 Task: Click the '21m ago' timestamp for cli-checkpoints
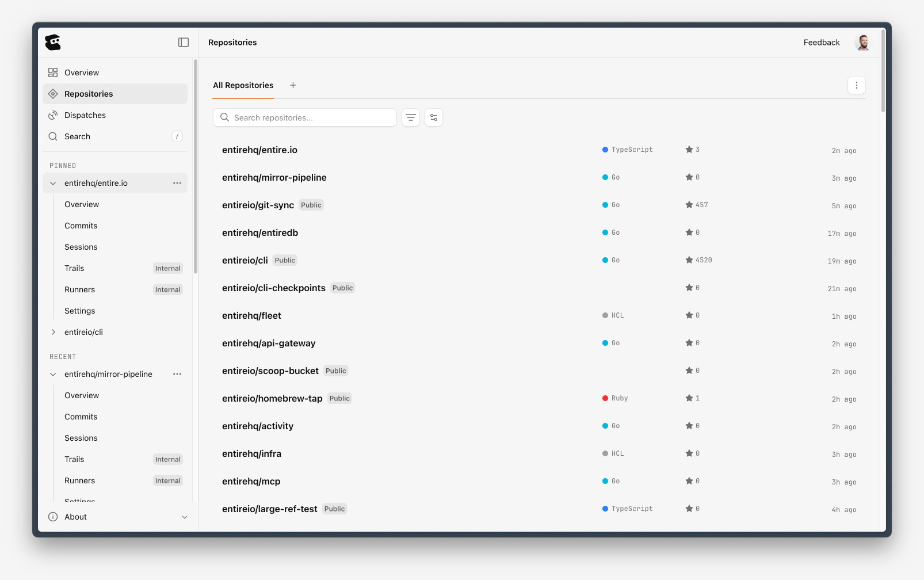pyautogui.click(x=842, y=289)
